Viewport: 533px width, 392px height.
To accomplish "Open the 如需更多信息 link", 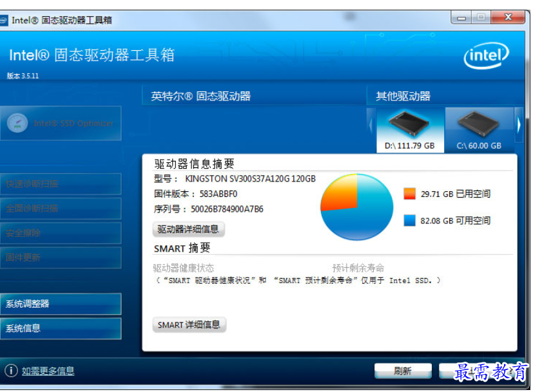I will pos(48,371).
